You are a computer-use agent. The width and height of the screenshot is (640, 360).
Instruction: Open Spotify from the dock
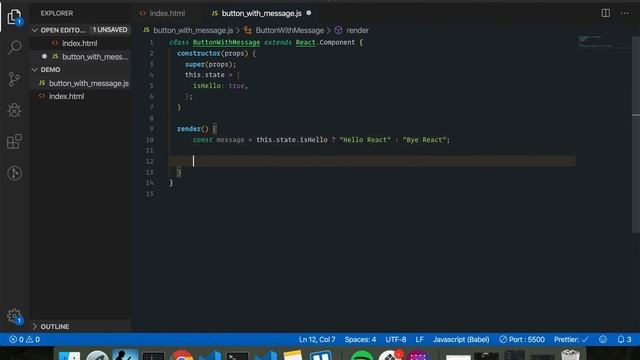pyautogui.click(x=362, y=355)
